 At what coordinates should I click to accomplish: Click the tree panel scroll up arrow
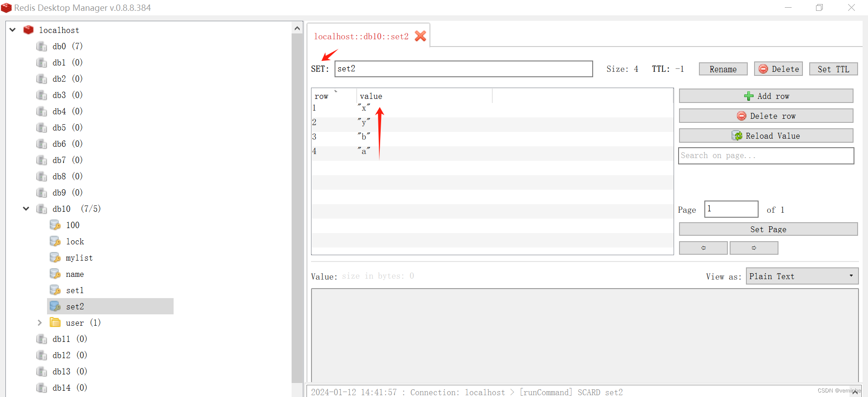coord(297,28)
